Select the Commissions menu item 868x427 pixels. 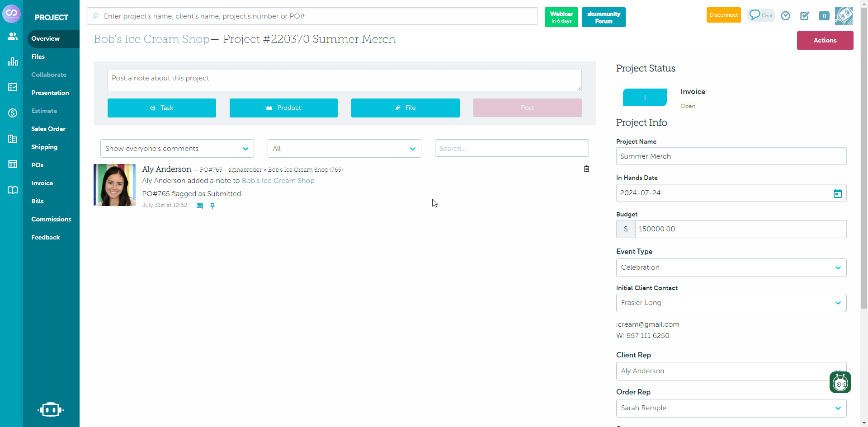[x=51, y=219]
